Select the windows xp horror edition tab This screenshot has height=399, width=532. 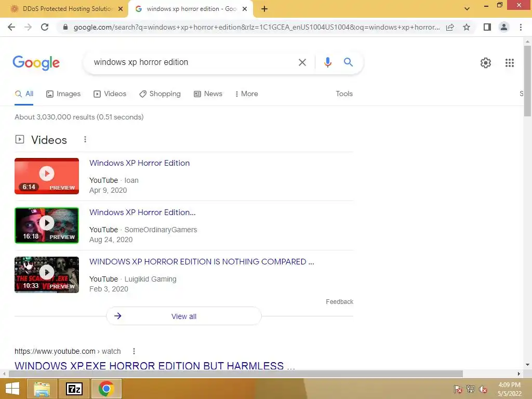click(x=191, y=9)
